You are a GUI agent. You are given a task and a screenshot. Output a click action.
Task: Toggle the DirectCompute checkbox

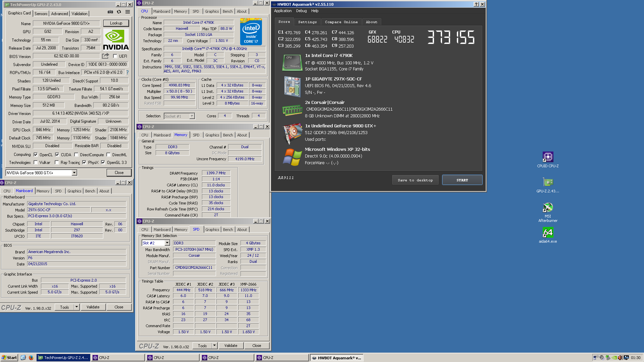click(x=76, y=155)
